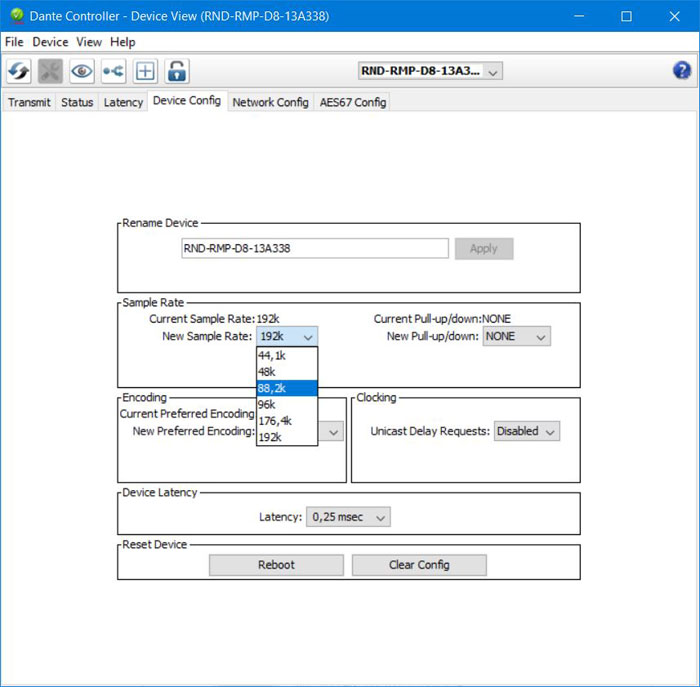The height and width of the screenshot is (687, 700).
Task: Click the Refresh toolbar icon
Action: click(18, 71)
